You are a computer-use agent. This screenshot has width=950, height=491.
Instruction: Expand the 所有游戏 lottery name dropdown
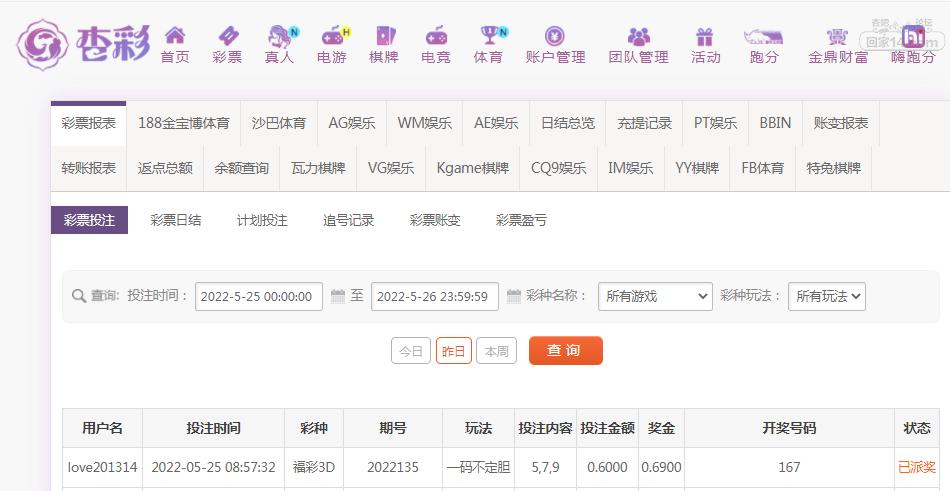click(655, 296)
